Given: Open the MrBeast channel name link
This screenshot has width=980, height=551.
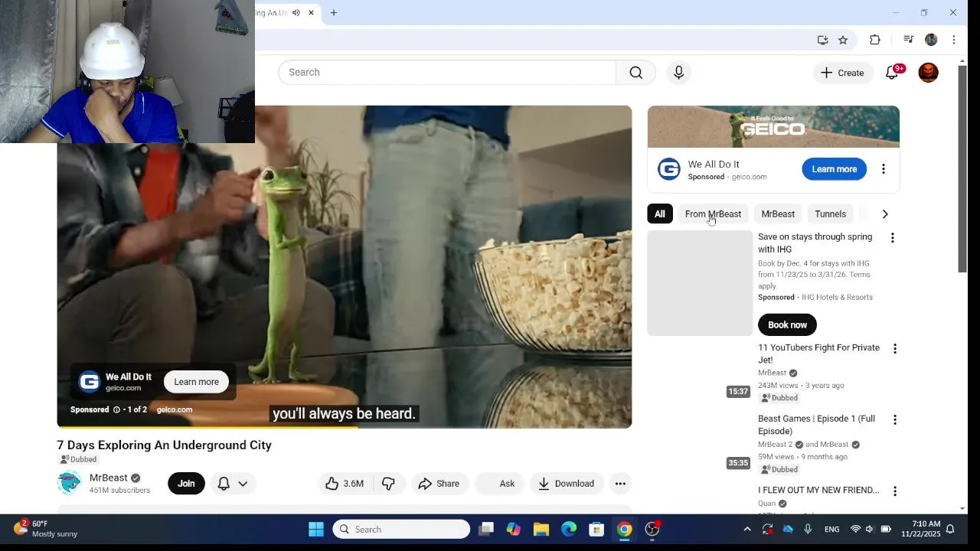Looking at the screenshot, I should [x=109, y=478].
